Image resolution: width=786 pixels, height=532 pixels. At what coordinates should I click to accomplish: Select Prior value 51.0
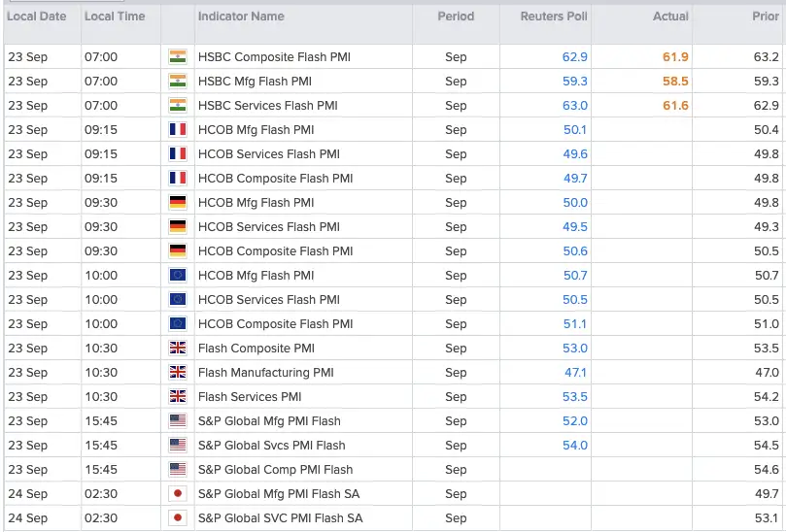click(x=767, y=324)
